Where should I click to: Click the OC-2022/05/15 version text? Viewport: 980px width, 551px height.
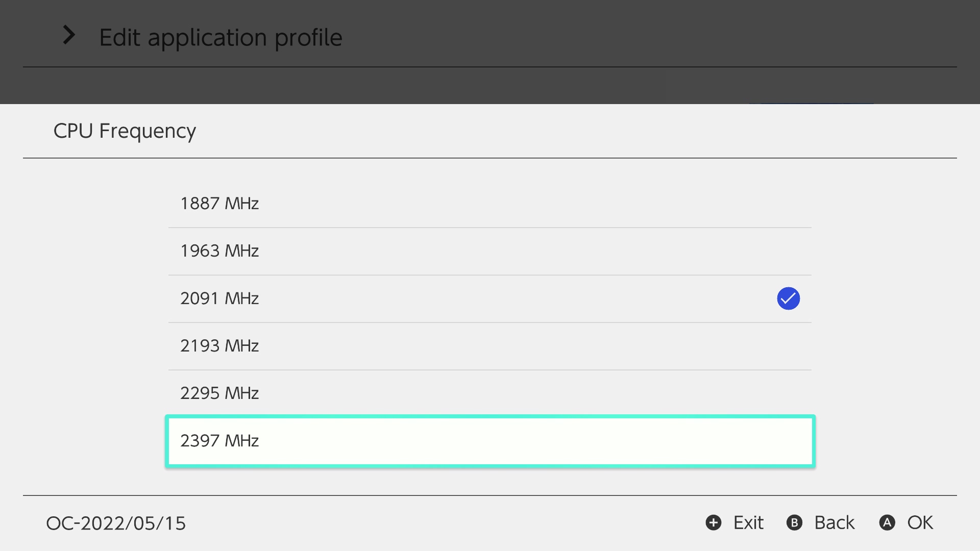tap(116, 523)
